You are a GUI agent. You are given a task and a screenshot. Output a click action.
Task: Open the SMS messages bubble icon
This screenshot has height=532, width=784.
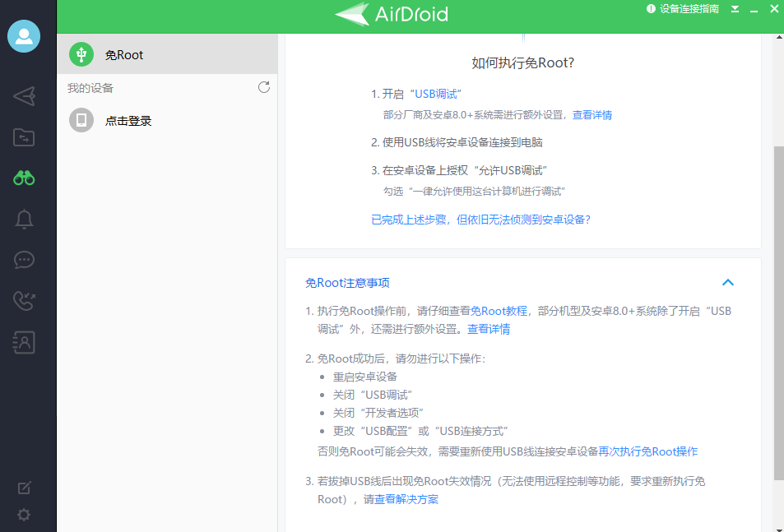25,260
